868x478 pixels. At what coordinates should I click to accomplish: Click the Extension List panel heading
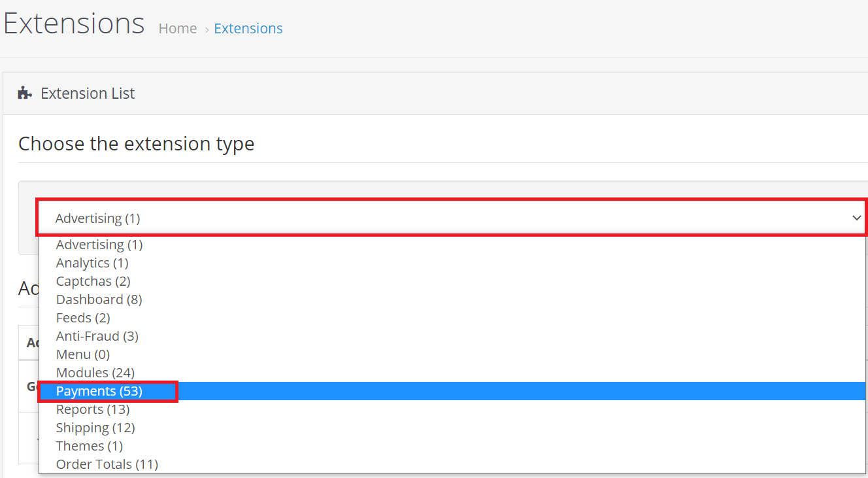coord(88,94)
